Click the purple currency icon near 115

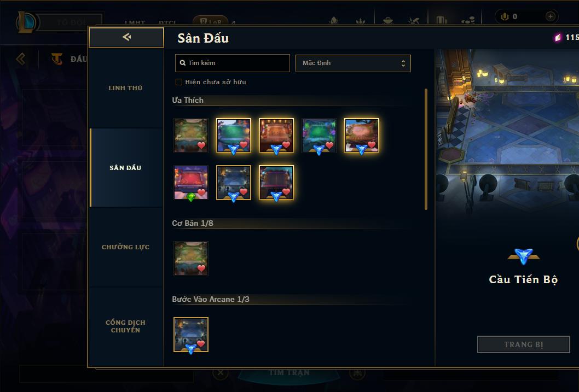(x=558, y=37)
